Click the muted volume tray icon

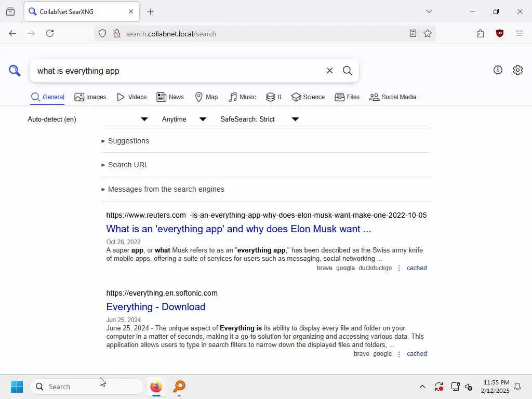pos(469,387)
